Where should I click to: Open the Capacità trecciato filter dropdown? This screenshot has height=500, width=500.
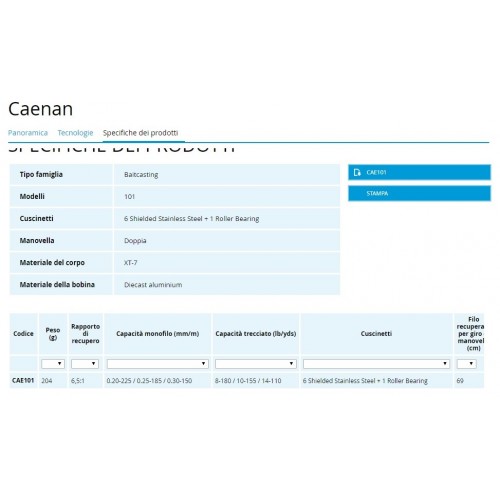point(256,364)
